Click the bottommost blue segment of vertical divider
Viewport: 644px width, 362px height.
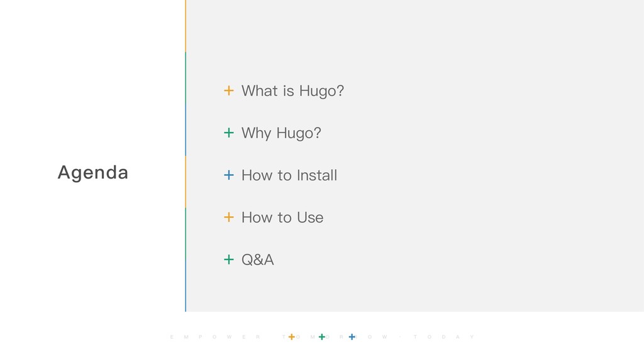click(x=186, y=286)
